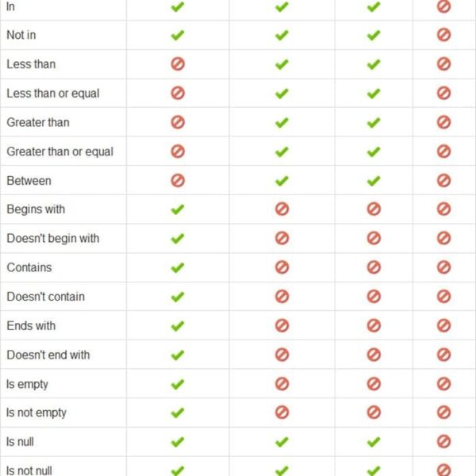
Task: Click the first-column prohibited icon in Less than row
Action: click(178, 64)
